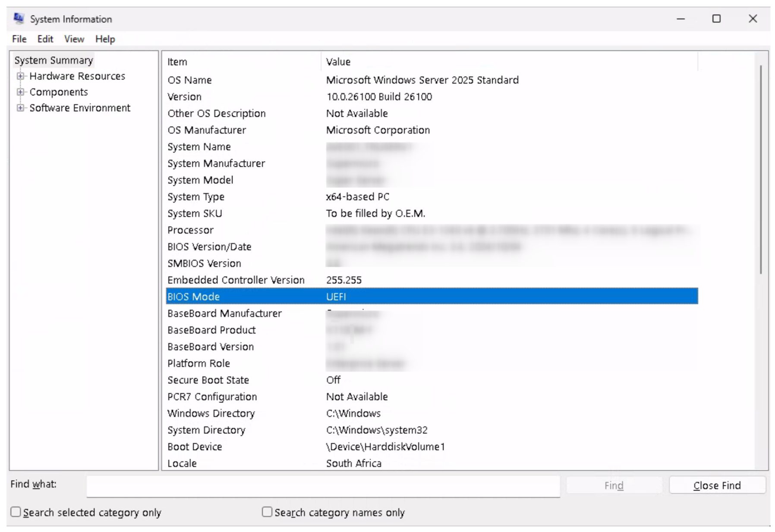
Task: Expand the Hardware Resources tree node
Action: [x=20, y=76]
